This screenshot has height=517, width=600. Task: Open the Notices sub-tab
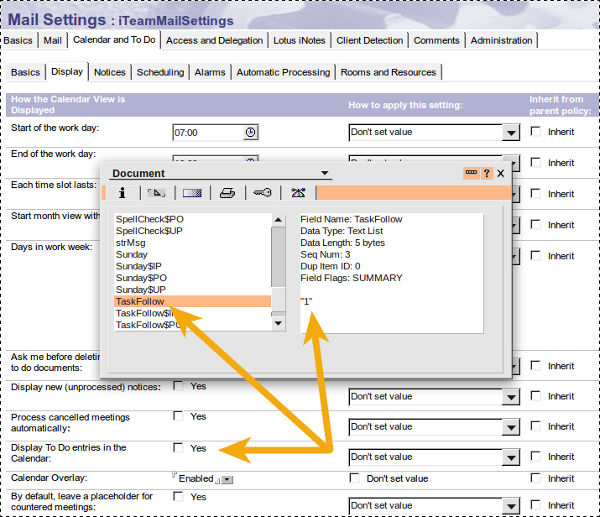[110, 72]
